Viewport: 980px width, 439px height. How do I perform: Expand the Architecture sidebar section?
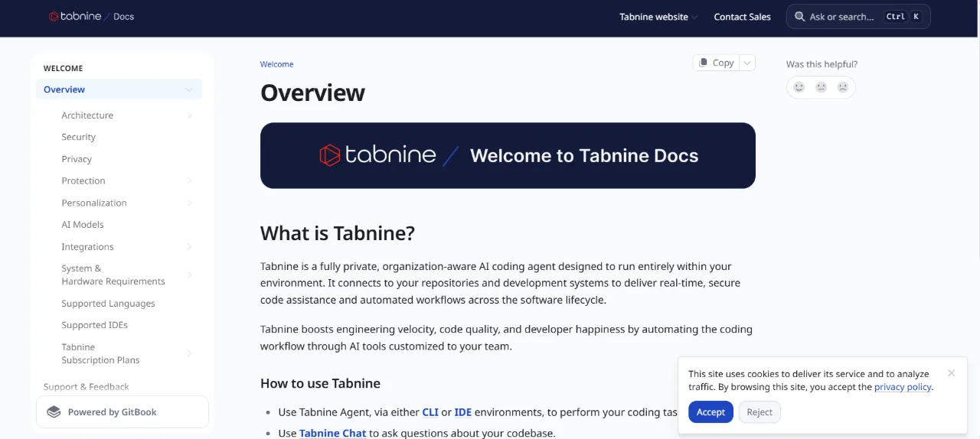pyautogui.click(x=189, y=115)
